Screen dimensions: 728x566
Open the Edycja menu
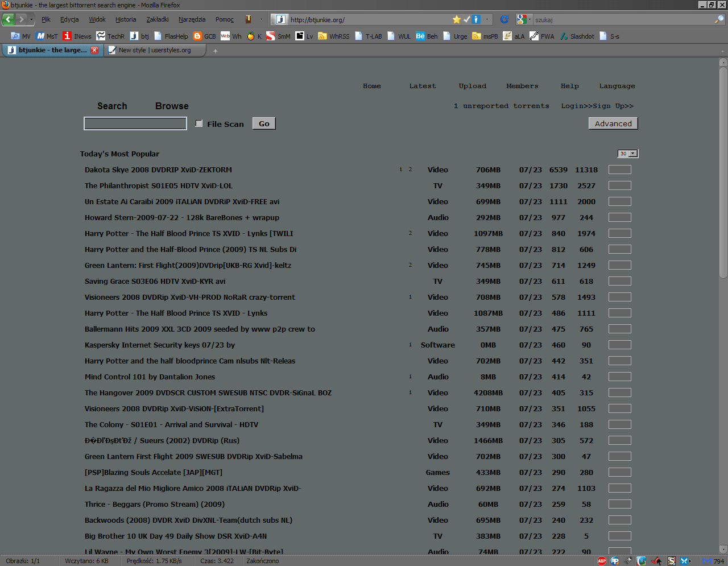click(69, 19)
